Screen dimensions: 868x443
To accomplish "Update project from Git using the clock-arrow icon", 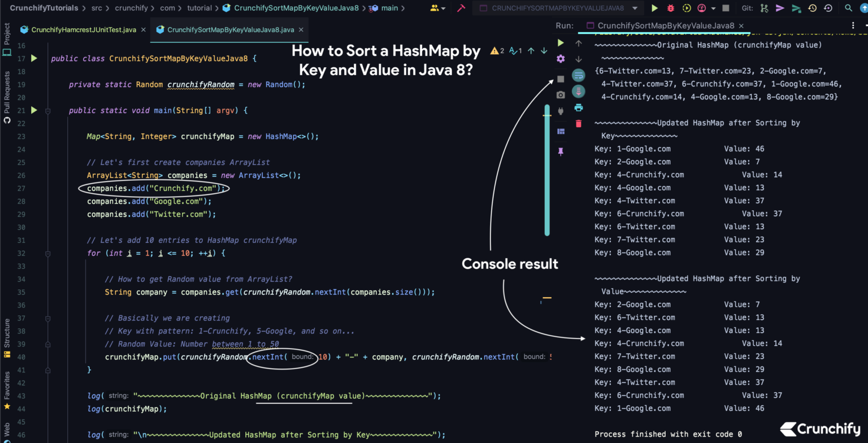I will pyautogui.click(x=812, y=8).
